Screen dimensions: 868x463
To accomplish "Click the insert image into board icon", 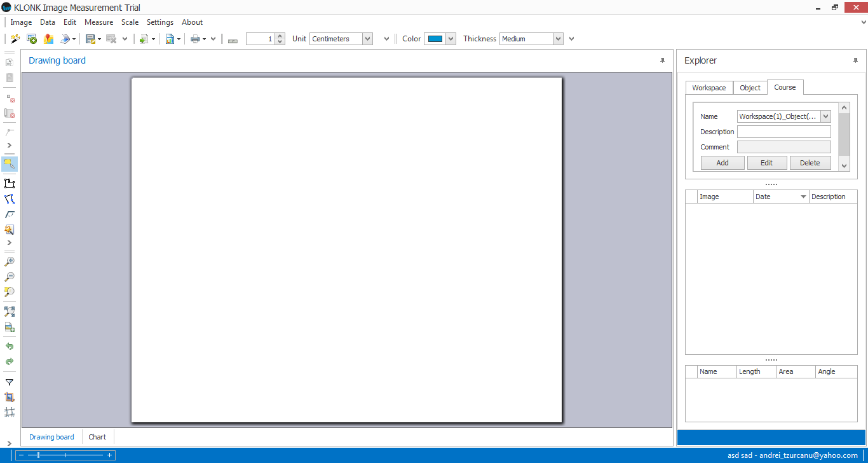I will [9, 327].
